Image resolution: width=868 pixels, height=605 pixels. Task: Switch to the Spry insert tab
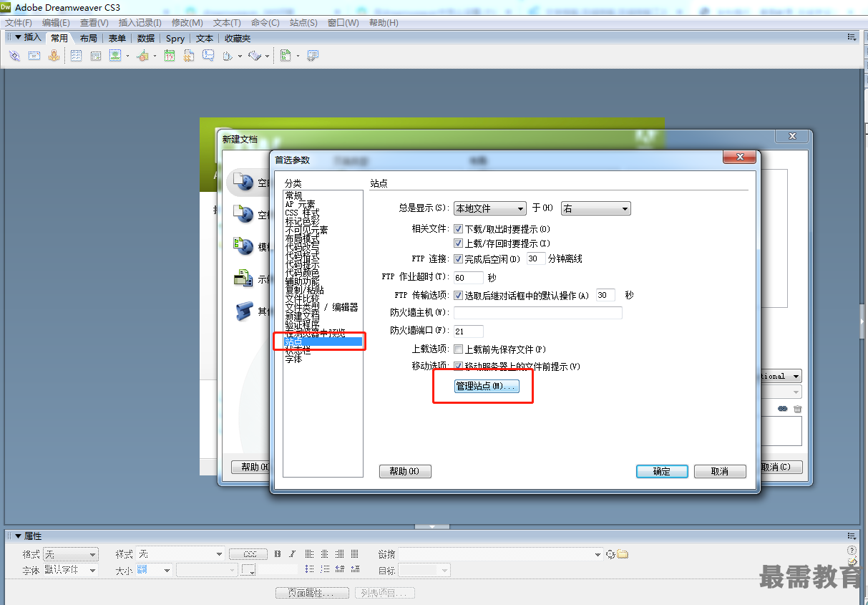click(x=175, y=39)
